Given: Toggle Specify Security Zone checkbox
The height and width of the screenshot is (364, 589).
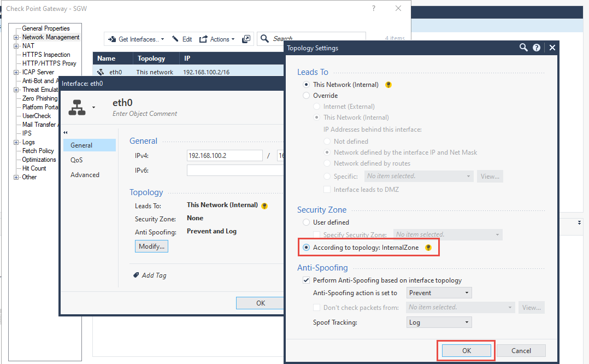Looking at the screenshot, I should click(x=317, y=235).
